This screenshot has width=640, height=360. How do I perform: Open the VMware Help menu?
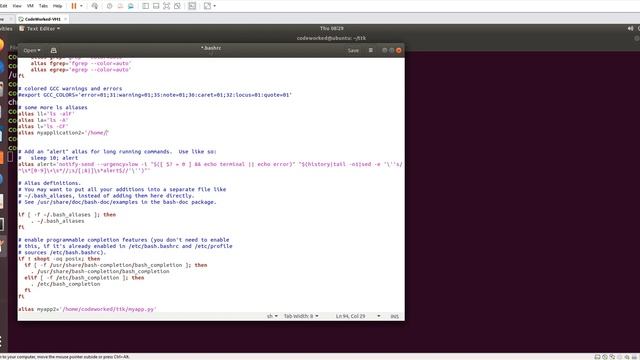tap(58, 6)
